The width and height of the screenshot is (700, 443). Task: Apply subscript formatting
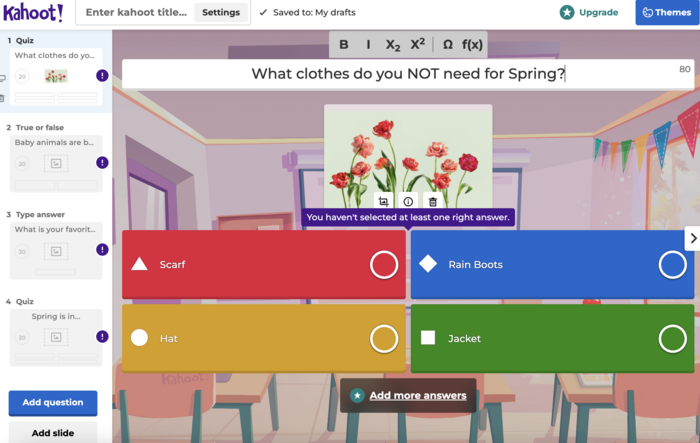coord(393,45)
